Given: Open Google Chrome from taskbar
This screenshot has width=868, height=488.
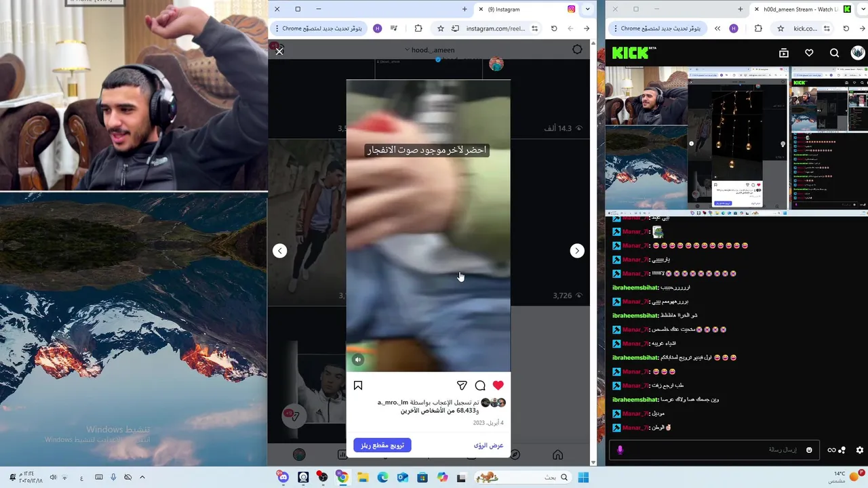Looking at the screenshot, I should click(x=342, y=478).
